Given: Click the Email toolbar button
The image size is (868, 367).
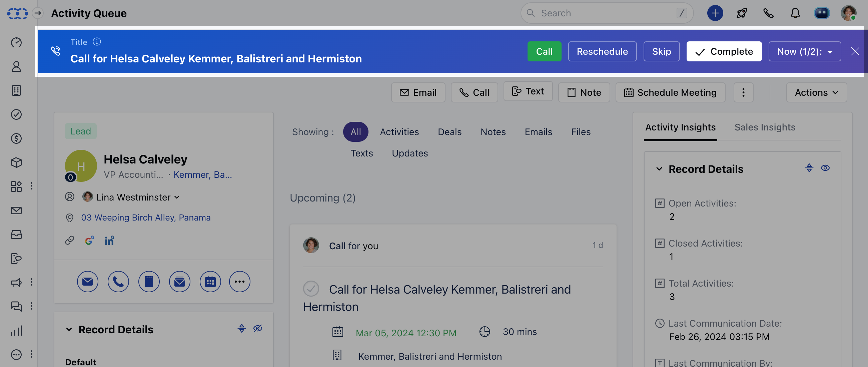Looking at the screenshot, I should 418,92.
